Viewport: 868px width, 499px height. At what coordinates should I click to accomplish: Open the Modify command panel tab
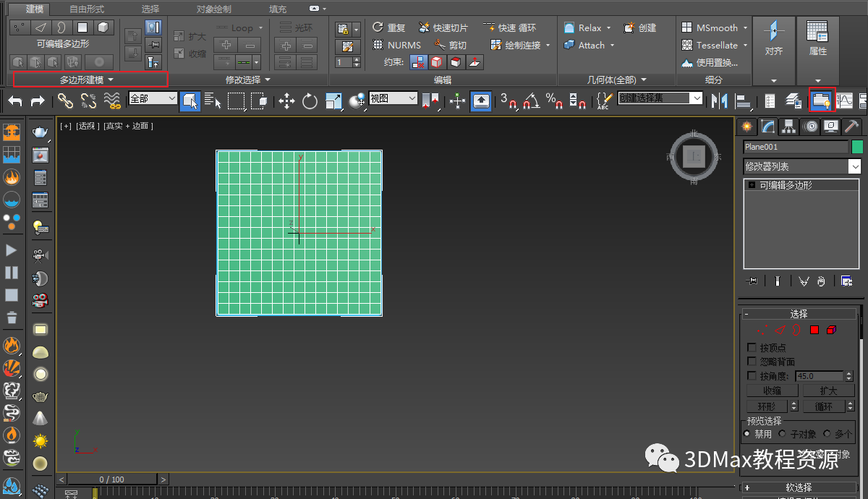(768, 127)
